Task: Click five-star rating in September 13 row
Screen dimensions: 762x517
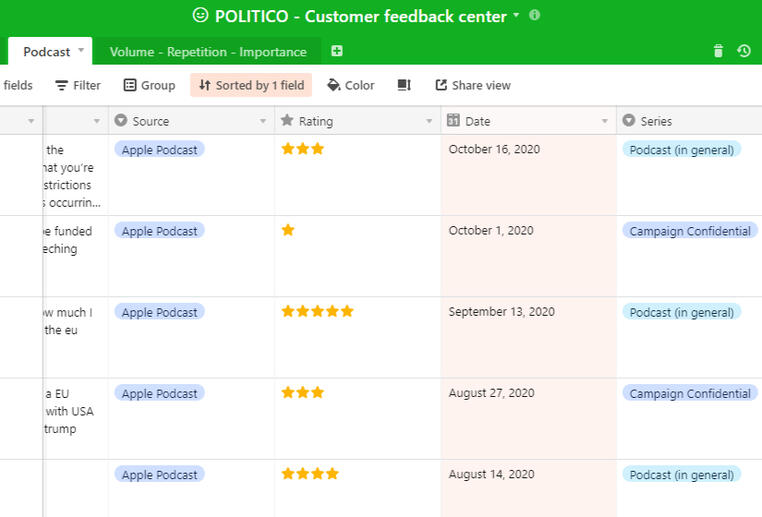Action: [317, 311]
